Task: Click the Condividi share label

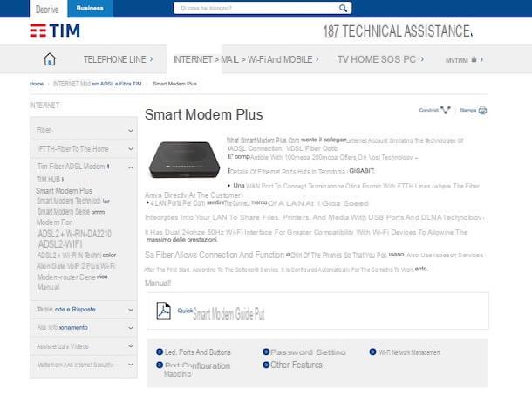Action: point(429,110)
